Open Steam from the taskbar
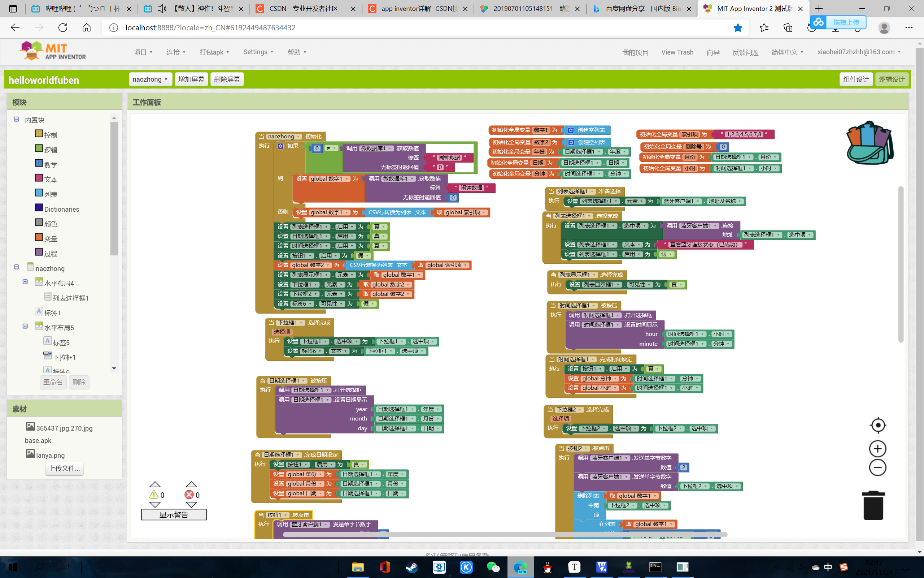The width and height of the screenshot is (924, 578). (x=411, y=567)
